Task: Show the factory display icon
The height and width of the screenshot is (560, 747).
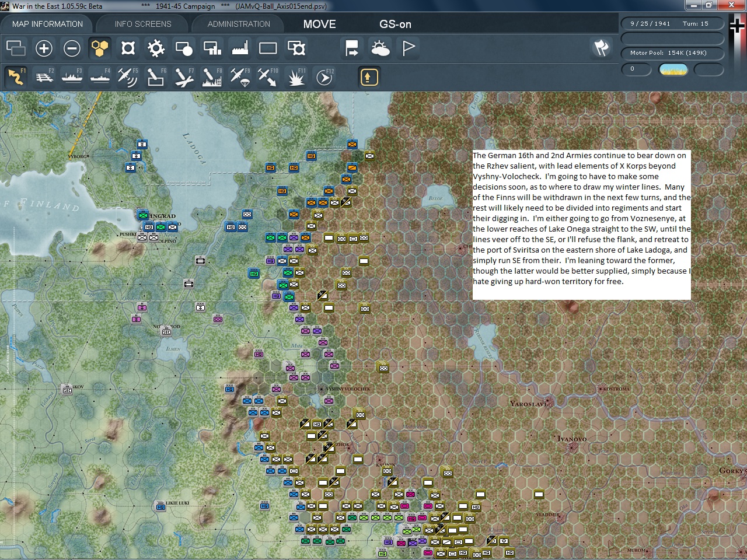Action: (240, 48)
